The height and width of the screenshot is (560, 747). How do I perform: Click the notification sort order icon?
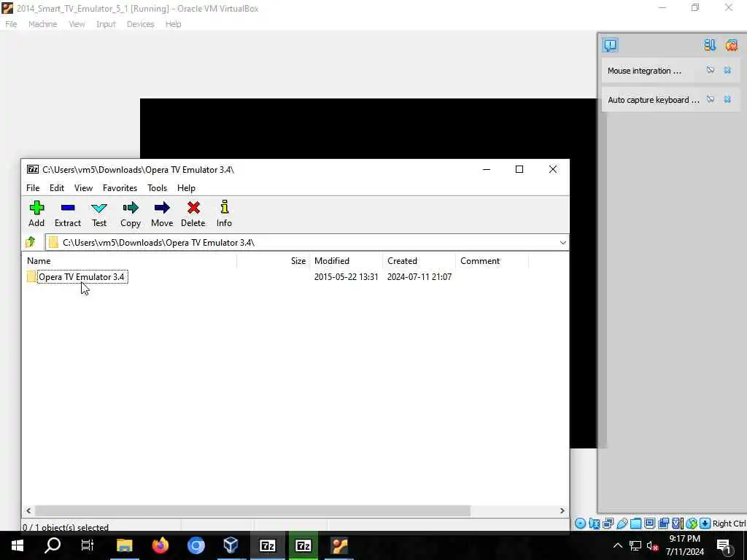click(x=710, y=44)
